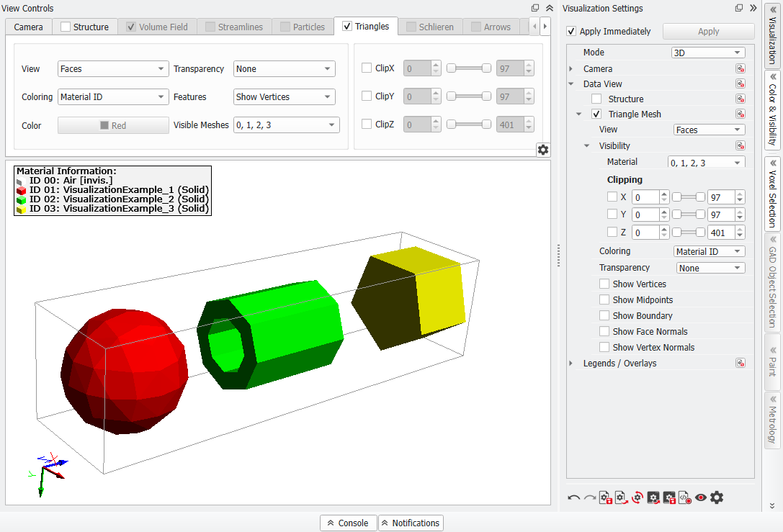Uncheck the Triangle Mesh checkbox
This screenshot has width=783, height=532.
[x=596, y=114]
